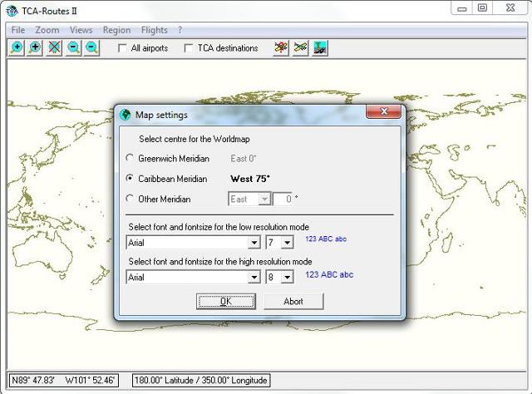The image size is (532, 394).
Task: Click the first zoom-out magnifier icon
Action: point(74,48)
